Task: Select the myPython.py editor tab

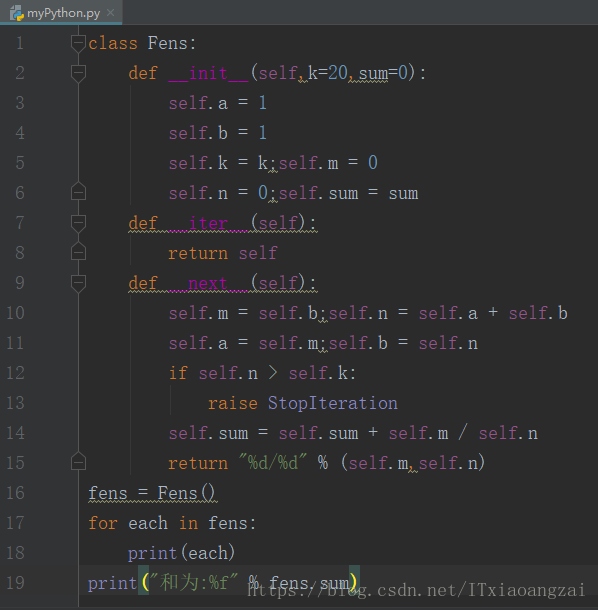Action: click(61, 12)
